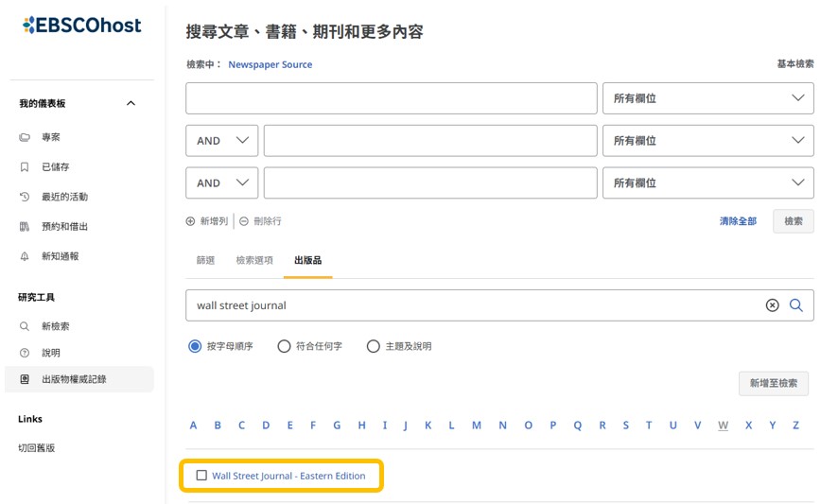Click the New Search magnifier icon in sidebar
The height and width of the screenshot is (504, 838).
(x=25, y=326)
